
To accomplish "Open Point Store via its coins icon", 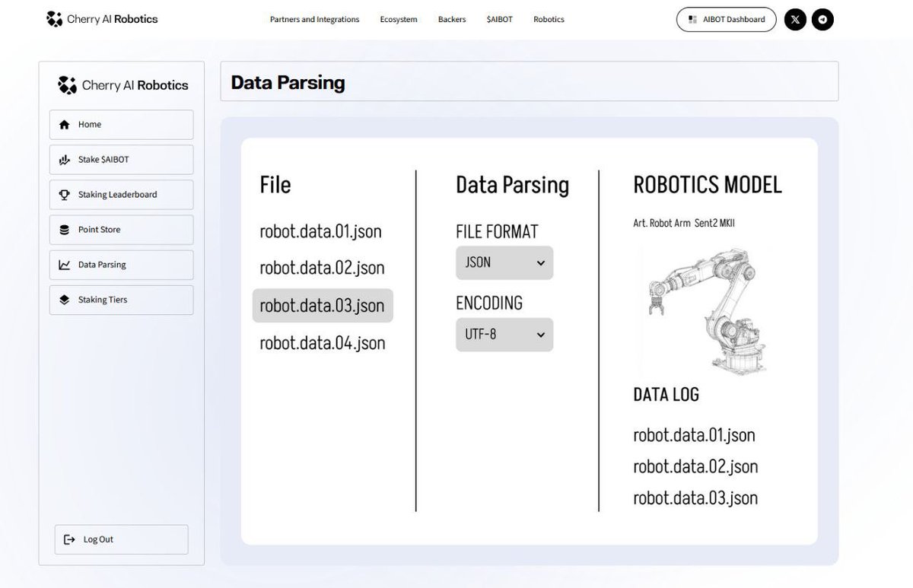I will (x=65, y=229).
